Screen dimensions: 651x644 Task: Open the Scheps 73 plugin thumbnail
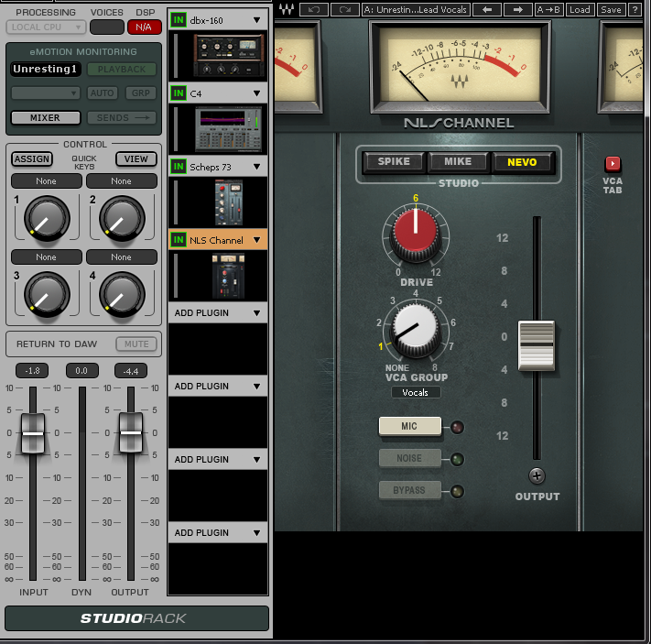(x=228, y=202)
